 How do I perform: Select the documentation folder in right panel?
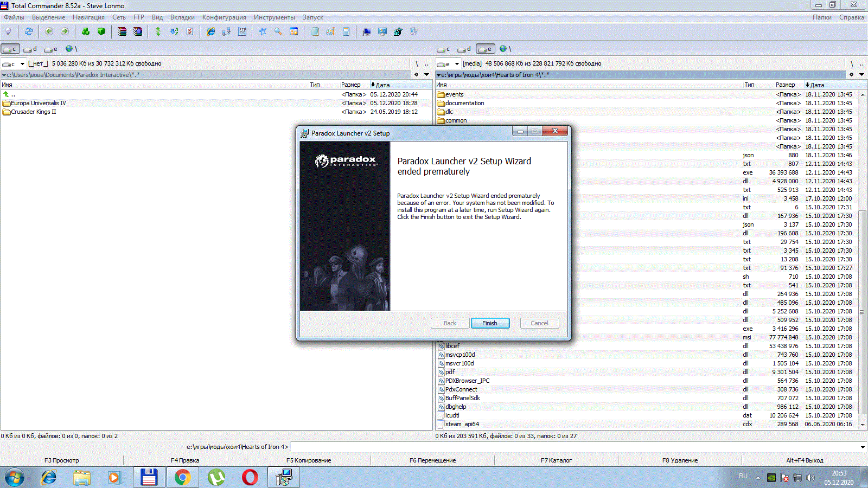pyautogui.click(x=464, y=103)
